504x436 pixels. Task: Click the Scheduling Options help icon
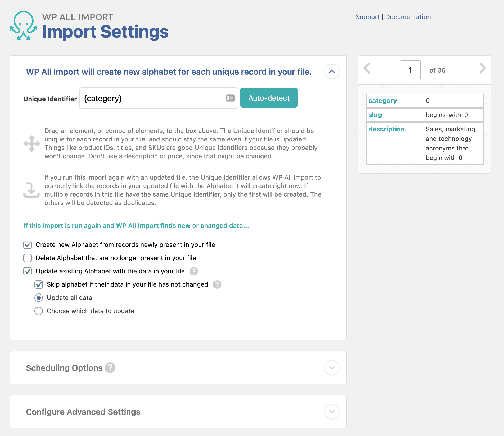pyautogui.click(x=110, y=368)
